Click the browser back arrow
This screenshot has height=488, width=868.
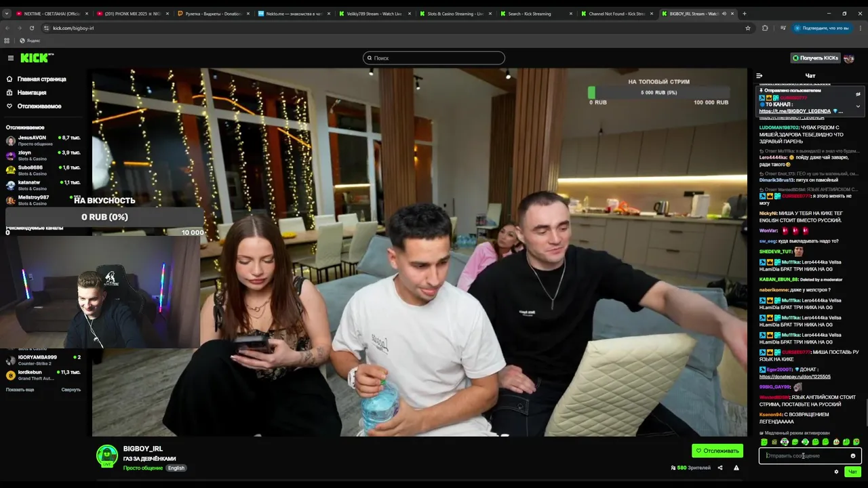click(x=7, y=28)
